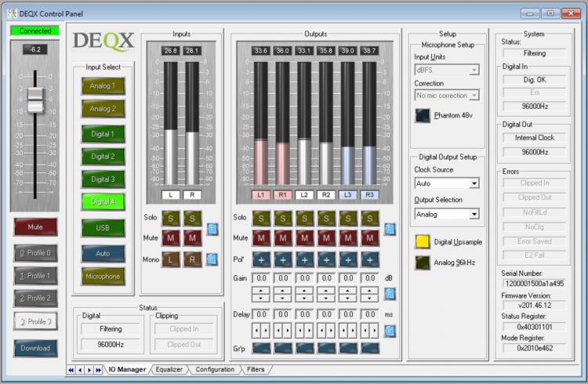Viewport: 588px width, 384px height.
Task: Click link icon beside output Delay steppers
Action: pos(390,331)
